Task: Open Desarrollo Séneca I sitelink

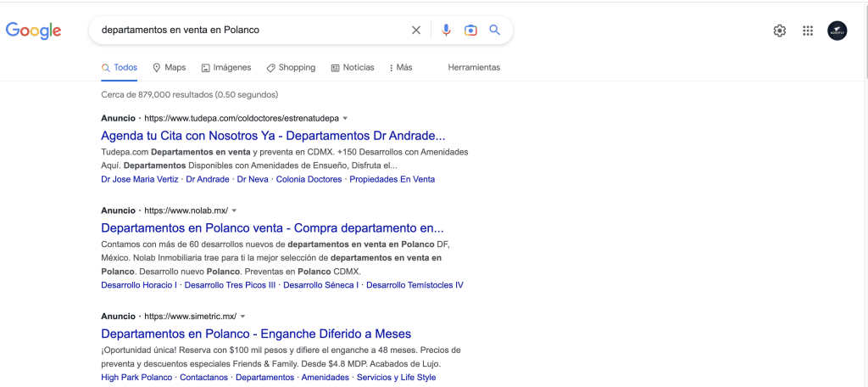Action: point(321,285)
